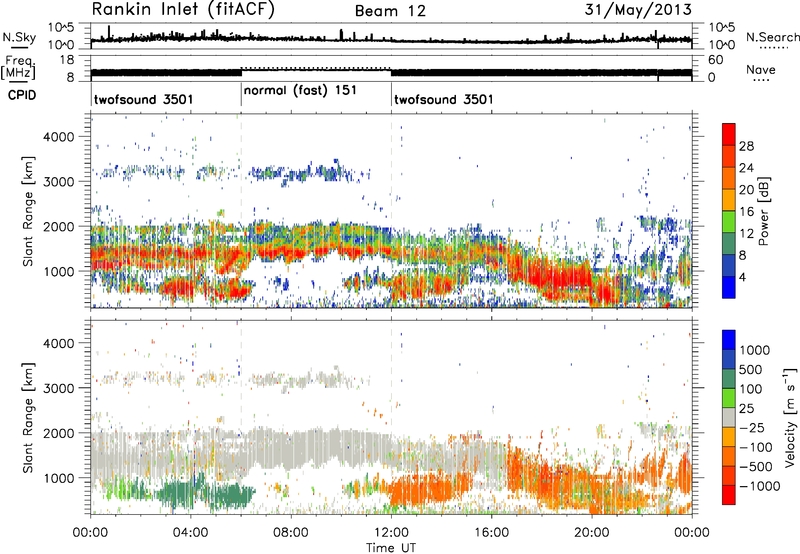
Task: Click the '04:00' time tick label
Action: pos(190,533)
